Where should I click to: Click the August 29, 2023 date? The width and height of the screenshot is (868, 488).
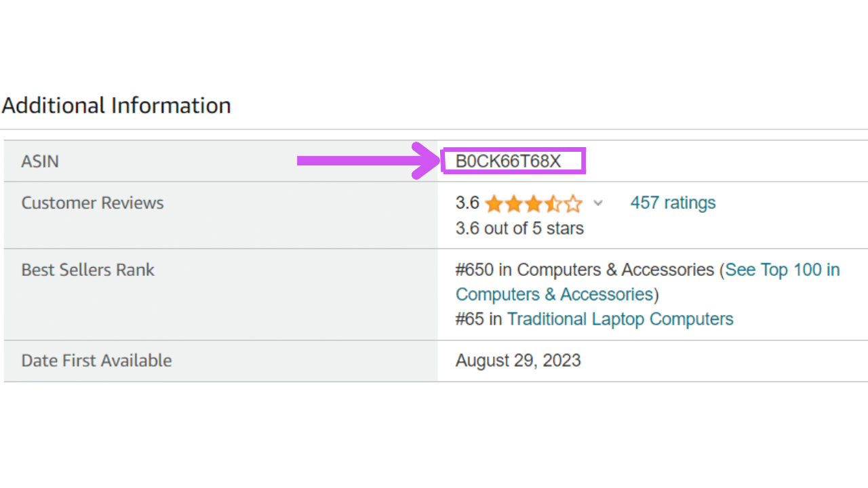[x=518, y=360]
